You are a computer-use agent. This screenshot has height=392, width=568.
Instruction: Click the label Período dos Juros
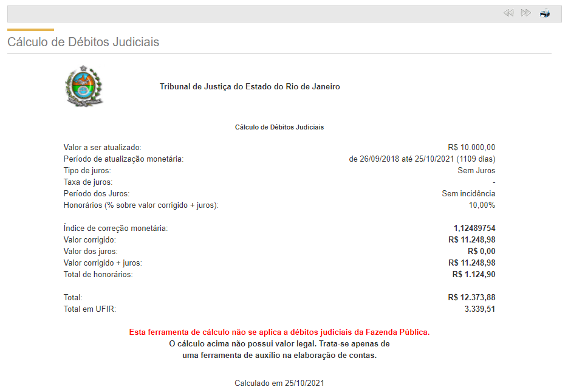[97, 194]
